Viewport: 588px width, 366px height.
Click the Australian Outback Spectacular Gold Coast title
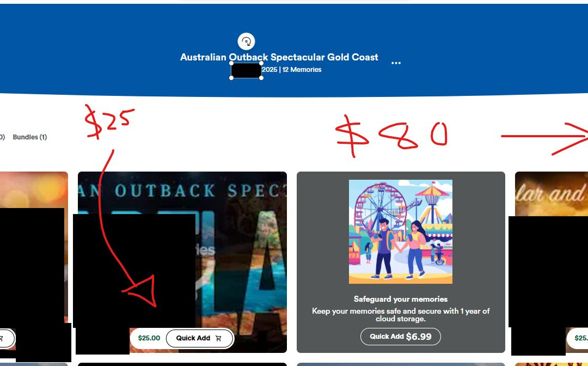click(279, 57)
